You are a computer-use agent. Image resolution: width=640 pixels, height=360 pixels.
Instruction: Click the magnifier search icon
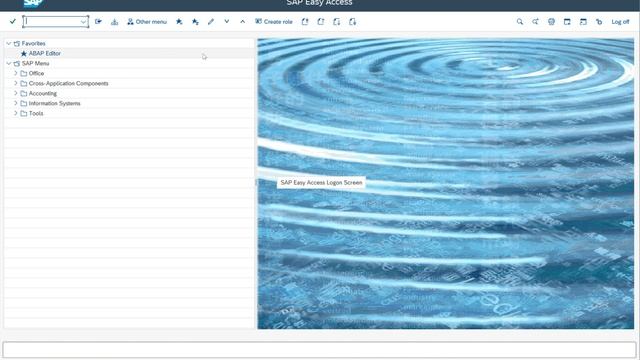pos(520,22)
